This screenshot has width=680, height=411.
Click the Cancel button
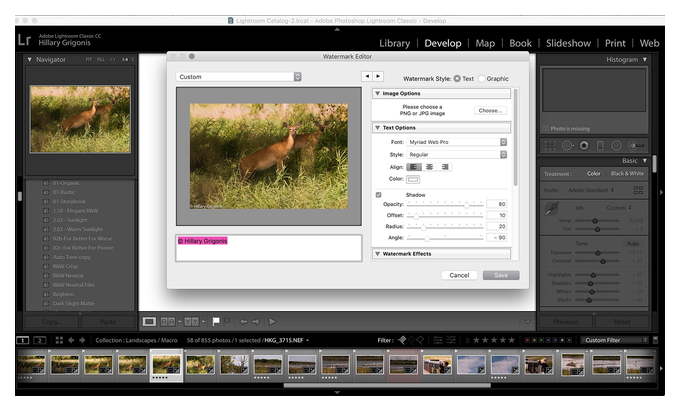click(459, 275)
